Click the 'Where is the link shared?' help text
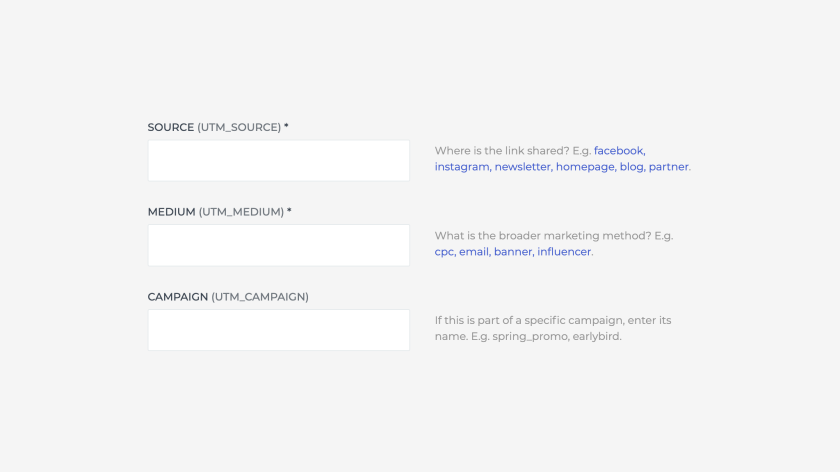 [488, 151]
